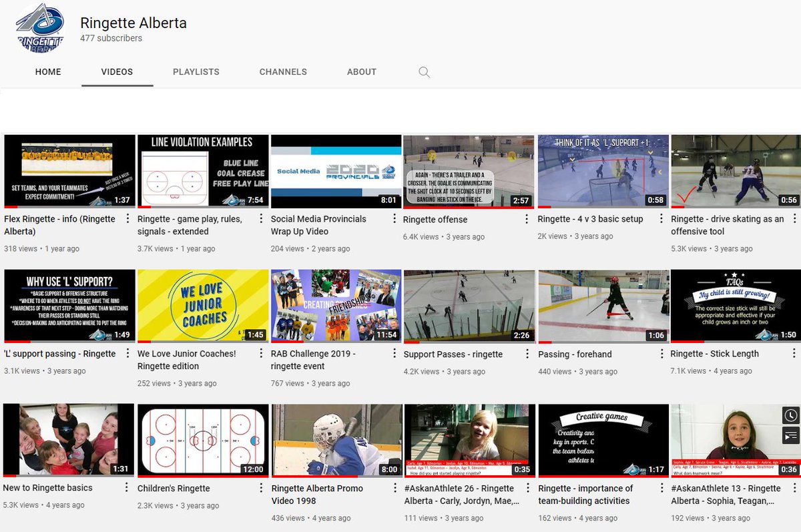Select the VIDEOS tab
This screenshot has height=532, width=801.
(117, 72)
